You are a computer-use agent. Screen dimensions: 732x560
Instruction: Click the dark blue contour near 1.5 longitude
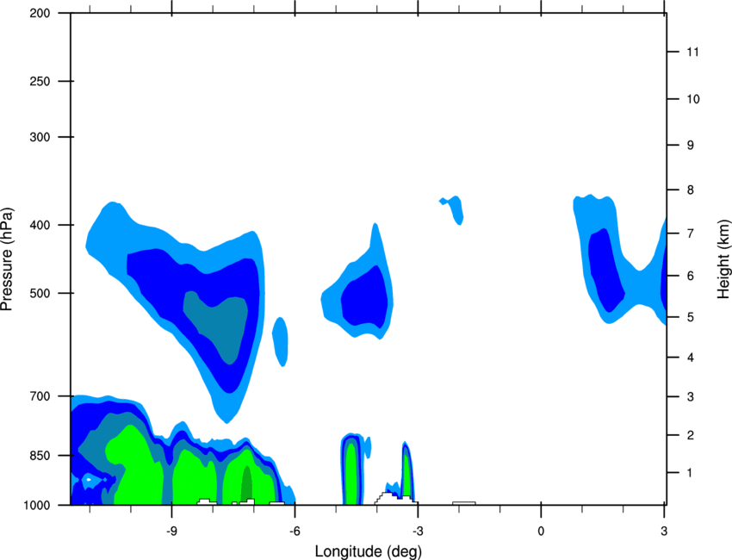click(605, 270)
